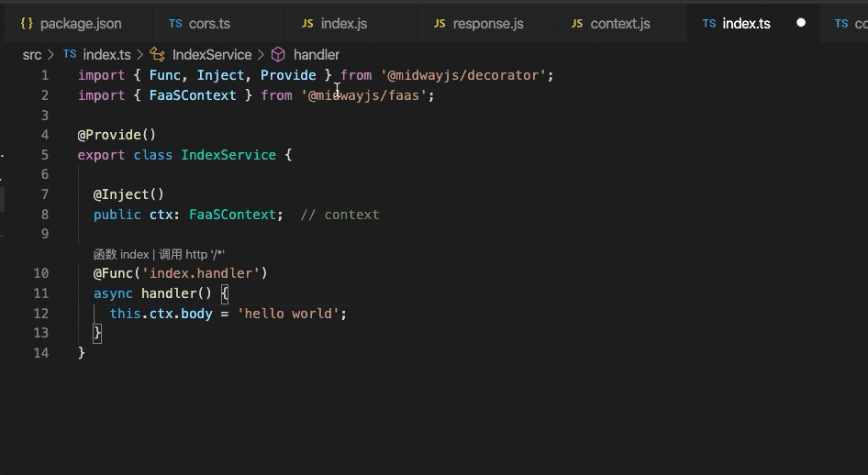This screenshot has height=475, width=868.
Task: Open the response.js tab
Action: point(479,24)
